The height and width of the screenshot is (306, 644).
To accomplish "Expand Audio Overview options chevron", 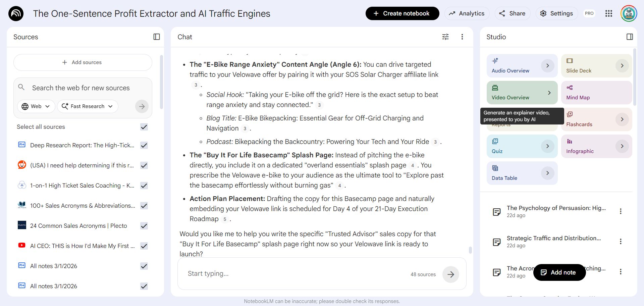I will (x=547, y=66).
